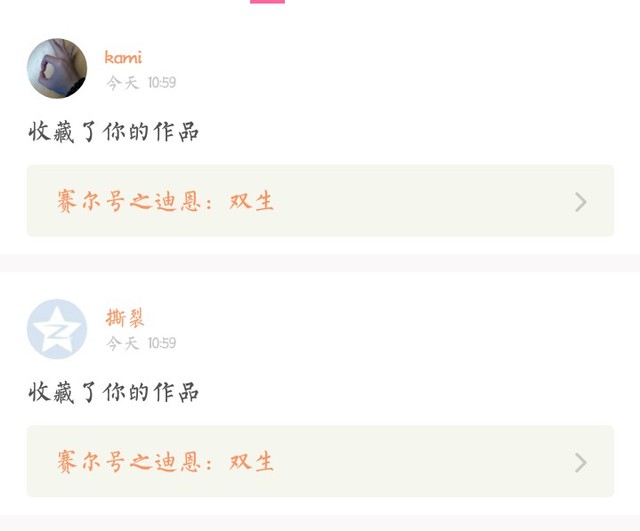Open 赛尔号之迪恩:双生 title in kami's notification
This screenshot has height=531, width=640.
(165, 202)
